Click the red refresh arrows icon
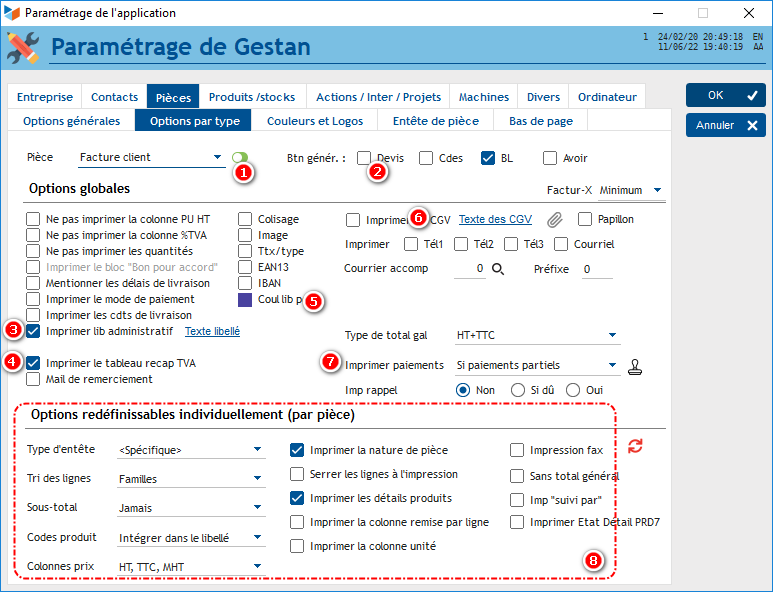 point(635,446)
